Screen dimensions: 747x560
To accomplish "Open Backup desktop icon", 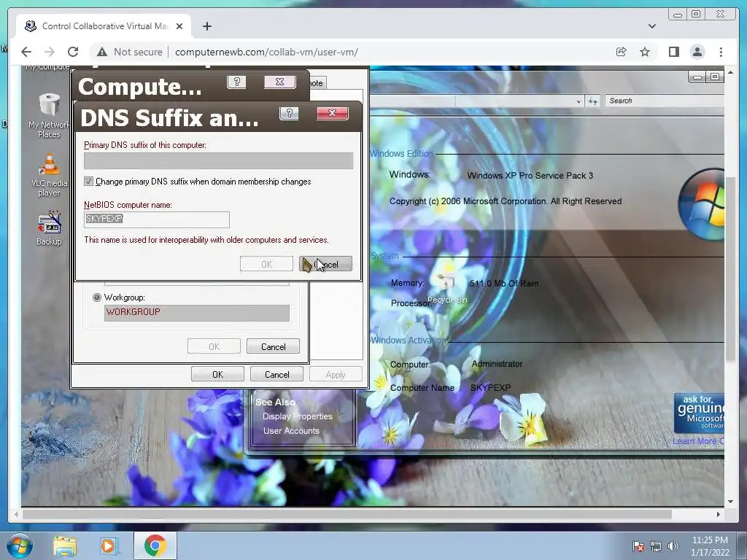I will click(x=49, y=228).
